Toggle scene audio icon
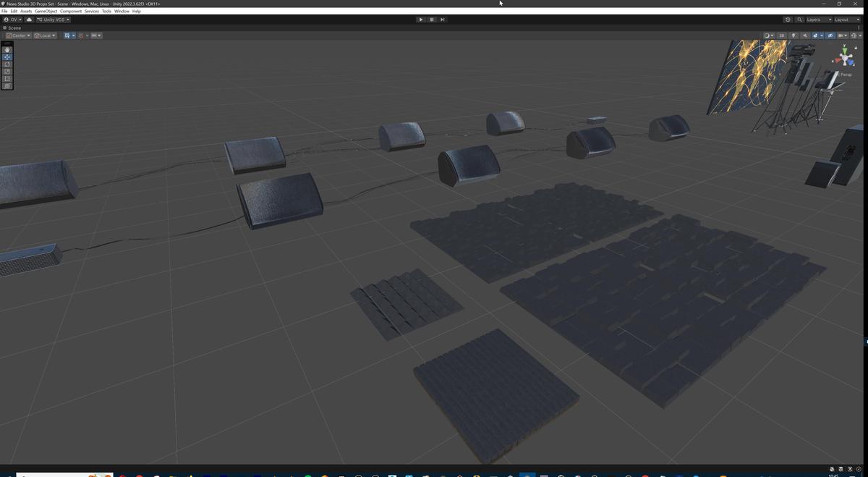This screenshot has width=868, height=477. tap(805, 35)
